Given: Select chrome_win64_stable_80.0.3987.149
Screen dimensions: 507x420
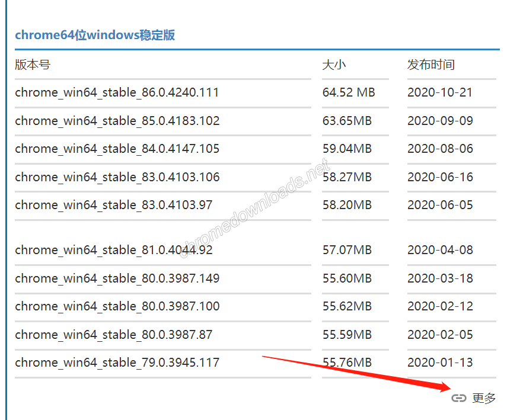Looking at the screenshot, I should 117,278.
